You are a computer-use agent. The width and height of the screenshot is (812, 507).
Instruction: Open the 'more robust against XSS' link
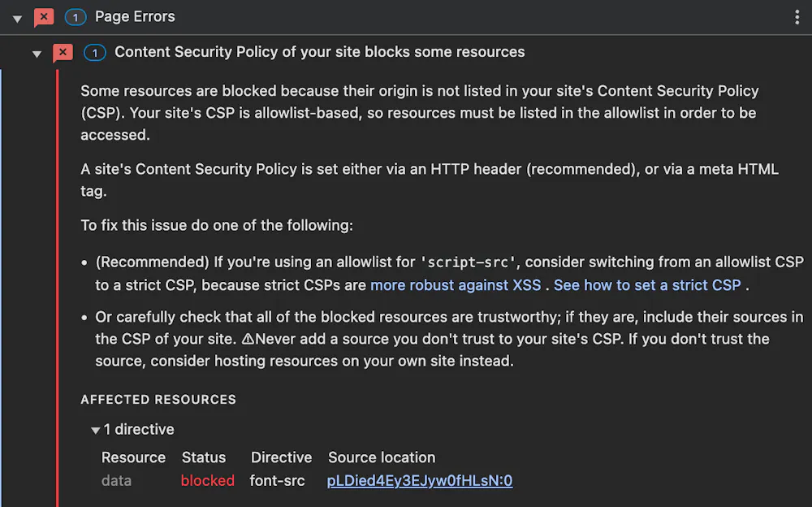pyautogui.click(x=456, y=285)
